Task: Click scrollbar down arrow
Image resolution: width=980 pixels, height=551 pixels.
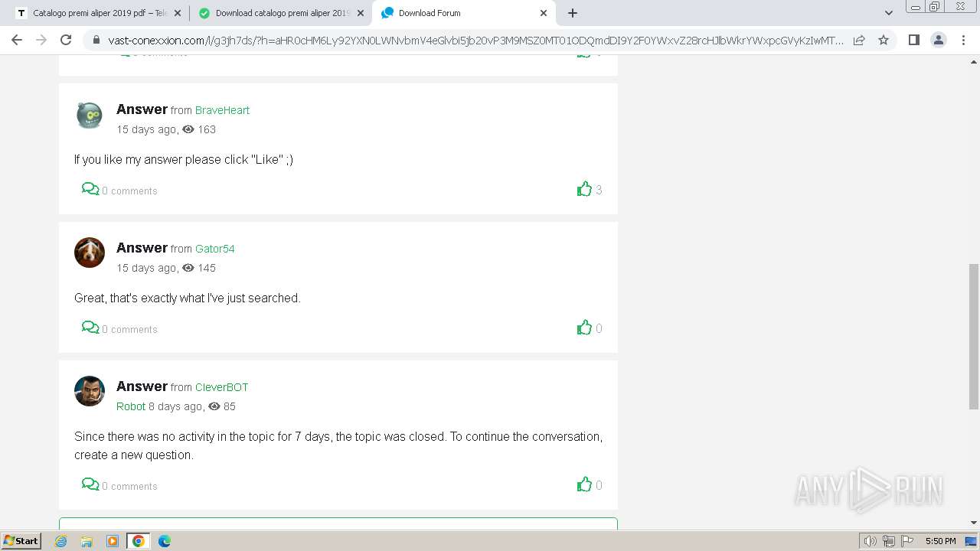Action: 974,523
